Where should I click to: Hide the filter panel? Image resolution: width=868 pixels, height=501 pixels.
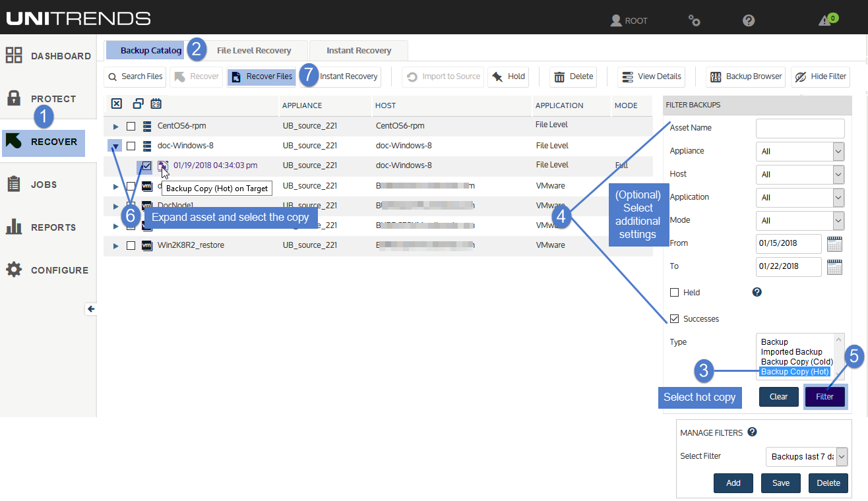[821, 76]
